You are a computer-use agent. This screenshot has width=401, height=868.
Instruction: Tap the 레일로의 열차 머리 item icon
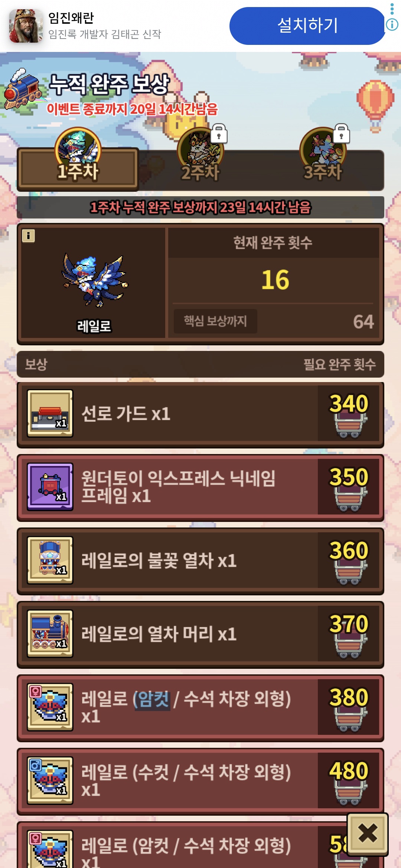pyautogui.click(x=50, y=634)
